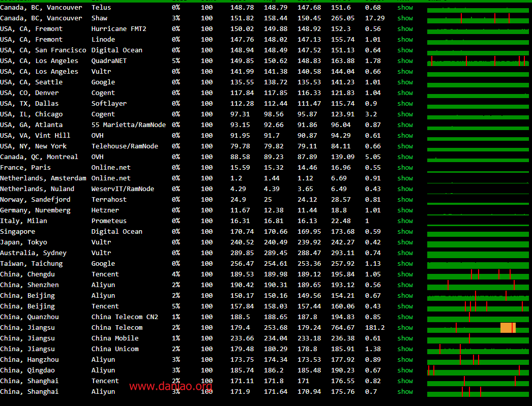Viewport: 532px width, 406px height.
Task: Click show for Tencent Chengdu
Action: 405,274
